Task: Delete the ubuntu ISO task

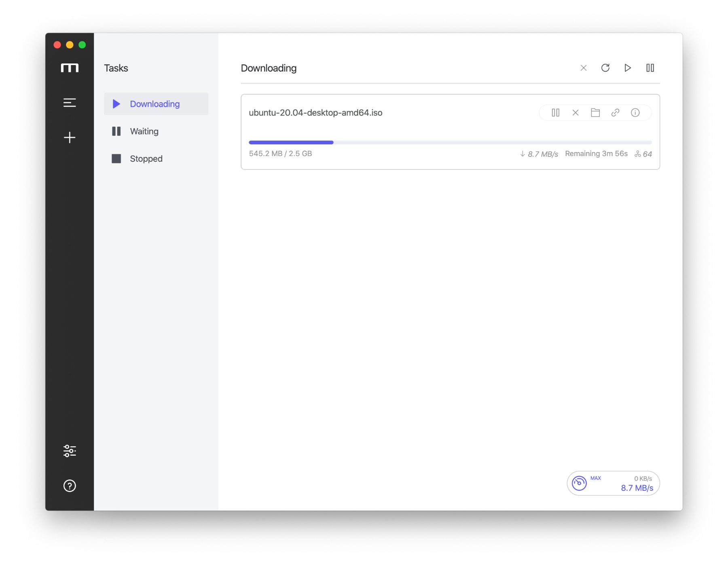Action: (x=575, y=113)
